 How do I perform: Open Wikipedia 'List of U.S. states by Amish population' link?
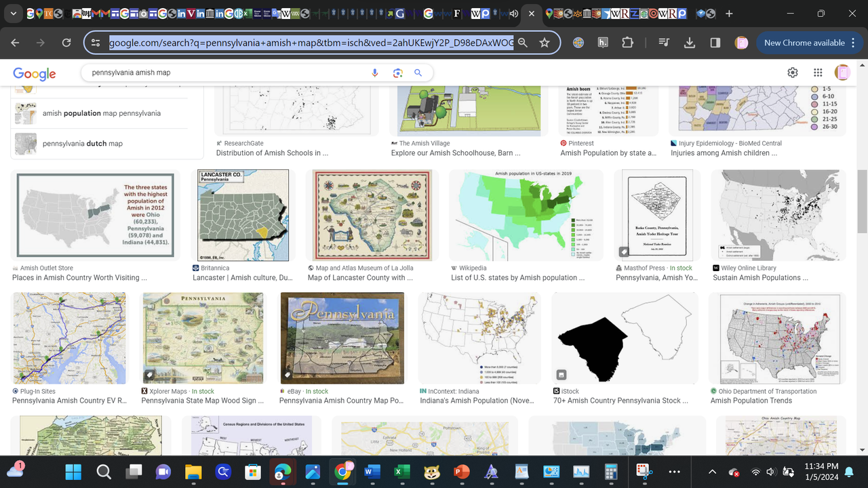(x=518, y=278)
